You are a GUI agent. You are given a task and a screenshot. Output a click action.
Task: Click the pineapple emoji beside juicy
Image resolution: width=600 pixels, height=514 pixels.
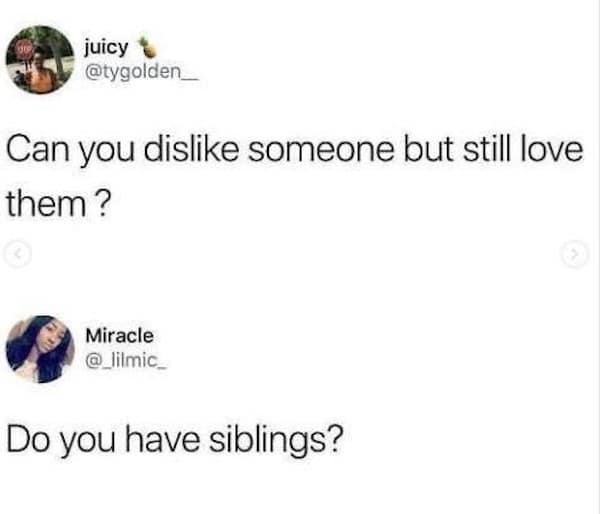tap(147, 47)
